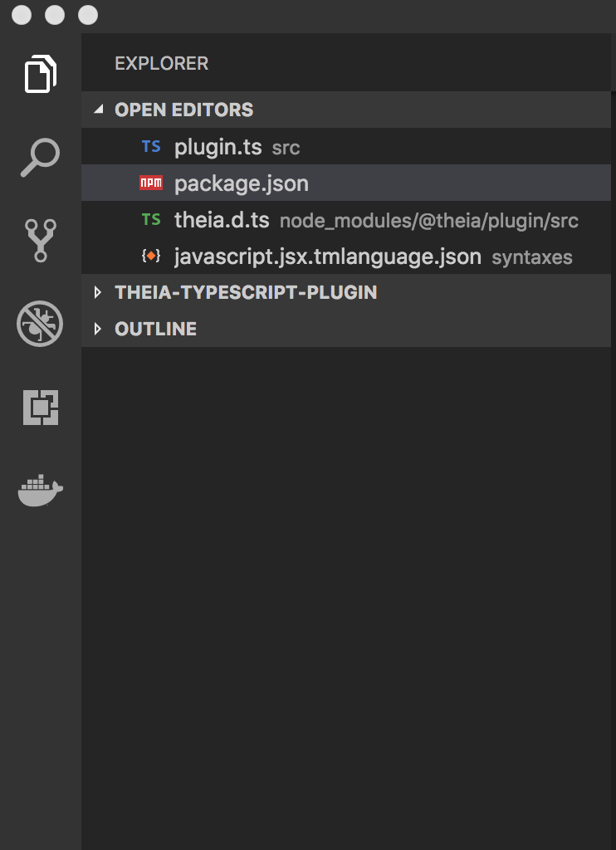Viewport: 616px width, 850px height.
Task: Expand the THEIA-TYPESCRIPT-PLUGIN folder
Action: 98,292
